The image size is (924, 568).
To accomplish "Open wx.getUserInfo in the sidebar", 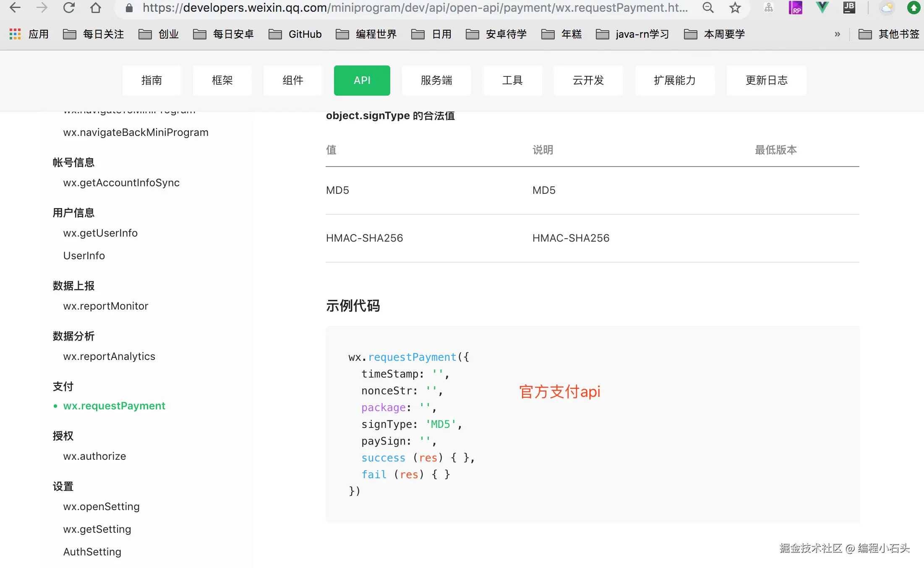I will pos(100,233).
